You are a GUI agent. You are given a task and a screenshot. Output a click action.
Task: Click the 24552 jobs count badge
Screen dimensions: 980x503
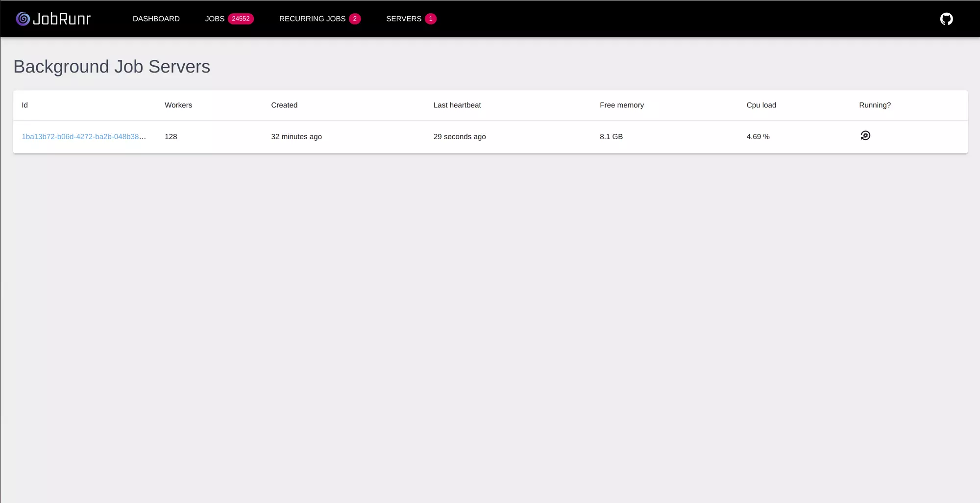(x=241, y=19)
